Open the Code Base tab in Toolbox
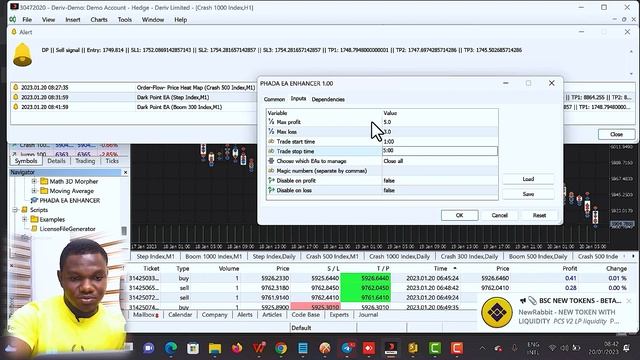The height and width of the screenshot is (360, 640). [x=306, y=315]
